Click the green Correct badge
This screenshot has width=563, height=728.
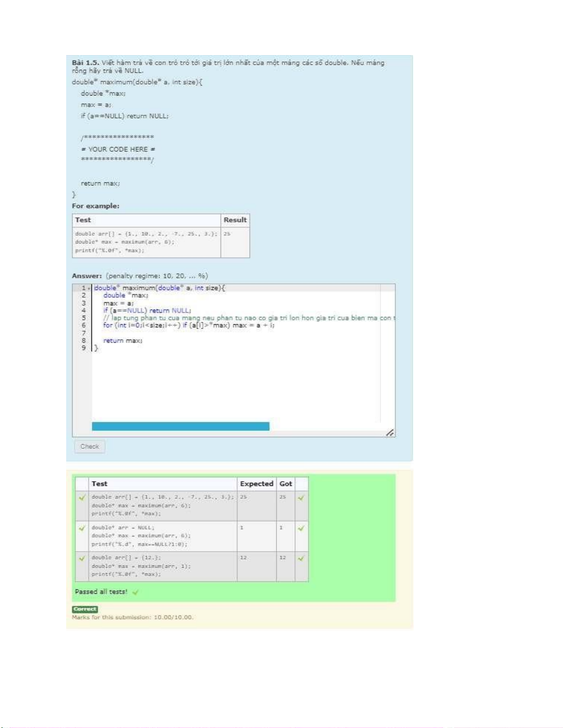tap(85, 609)
